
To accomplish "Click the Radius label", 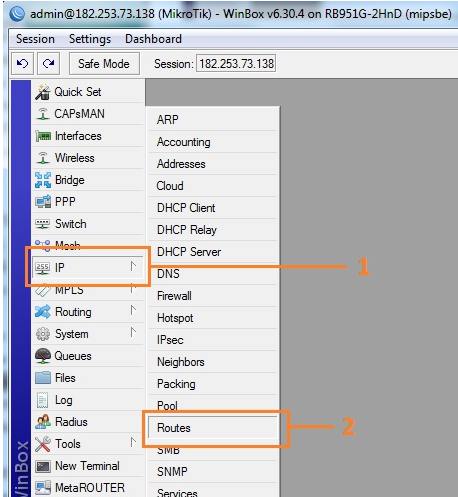I will point(71,422).
